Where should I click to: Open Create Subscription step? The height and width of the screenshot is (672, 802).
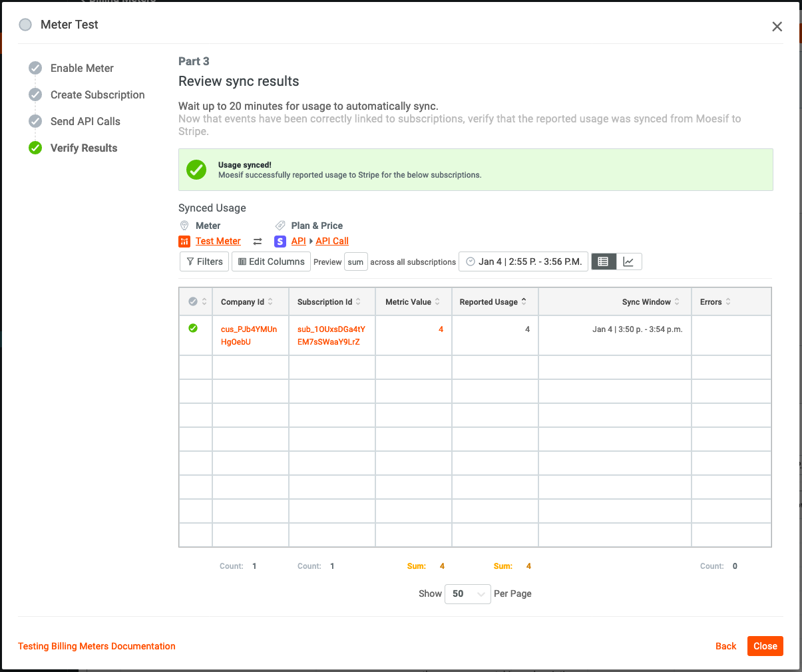[x=97, y=94]
